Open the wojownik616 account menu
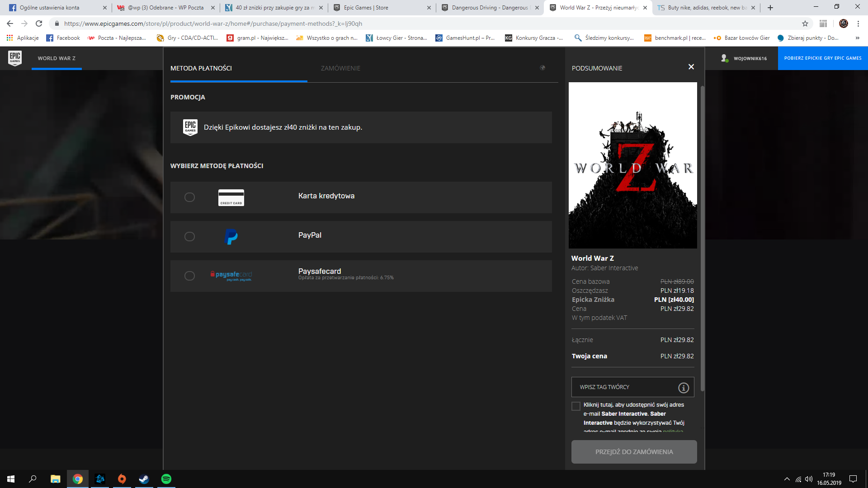868x488 pixels. 744,58
